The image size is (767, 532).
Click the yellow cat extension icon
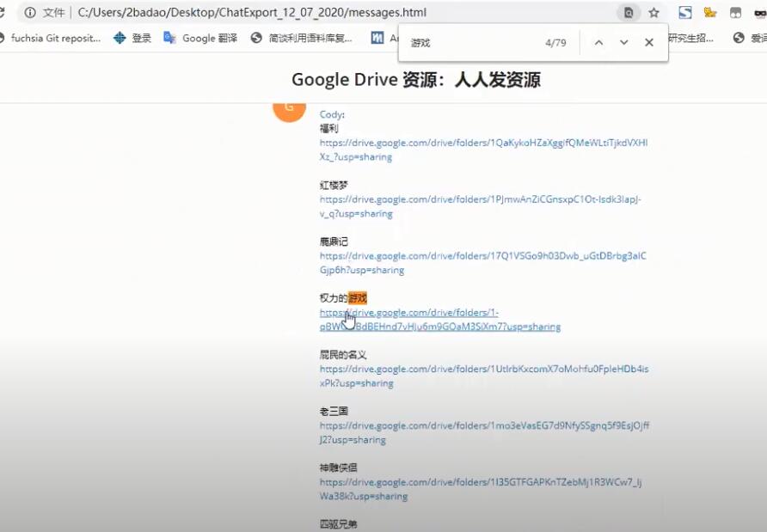point(709,13)
